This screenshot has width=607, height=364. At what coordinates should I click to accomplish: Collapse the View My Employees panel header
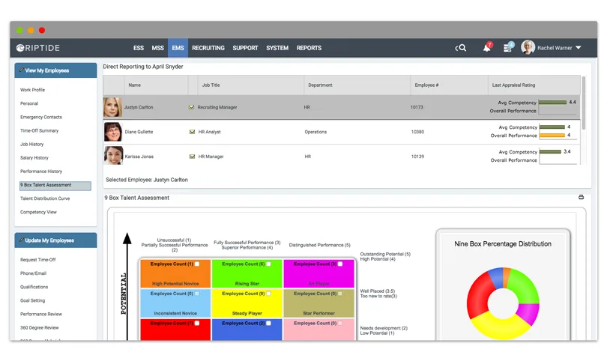[55, 70]
